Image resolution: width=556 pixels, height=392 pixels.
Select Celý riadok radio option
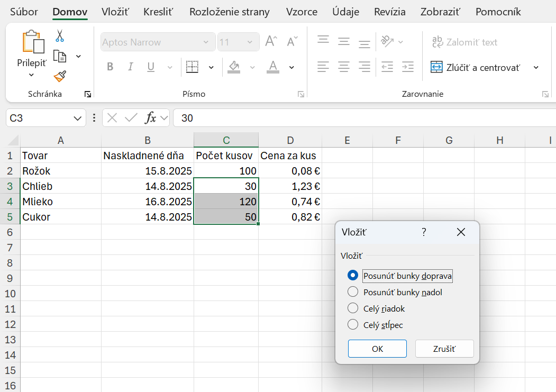(352, 308)
